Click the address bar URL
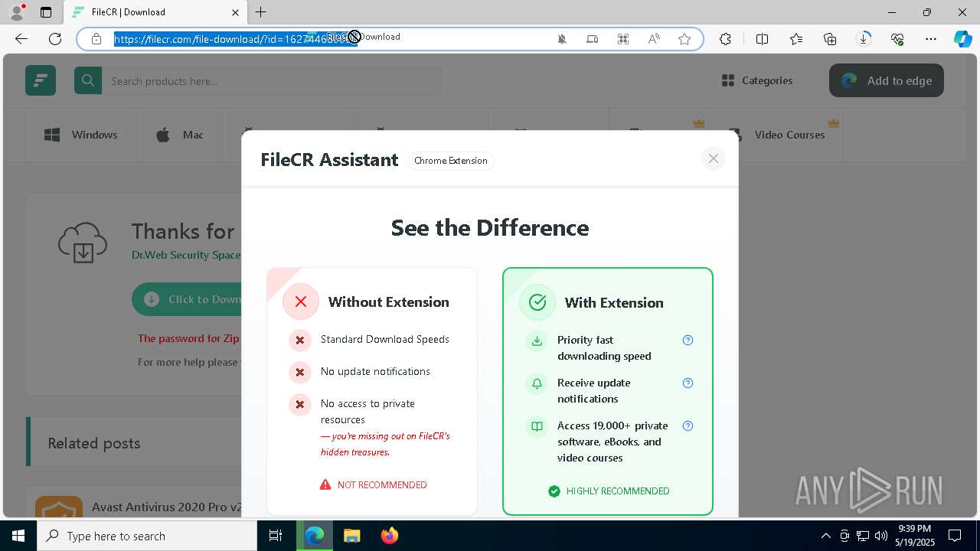Image resolution: width=980 pixels, height=551 pixels. point(236,39)
